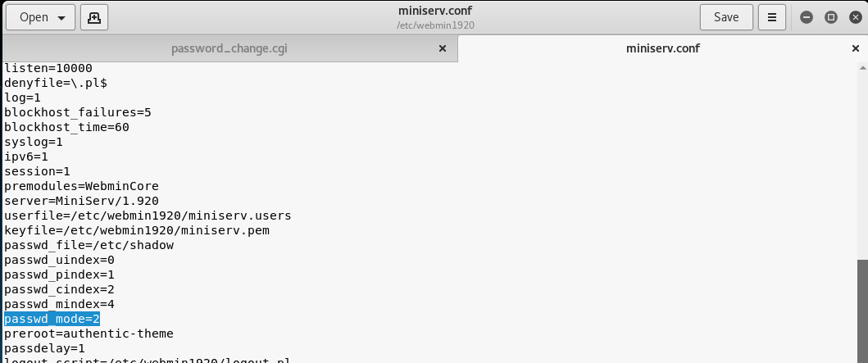Close the password_change.cgi tab
Image resolution: width=868 pixels, height=363 pixels.
443,48
